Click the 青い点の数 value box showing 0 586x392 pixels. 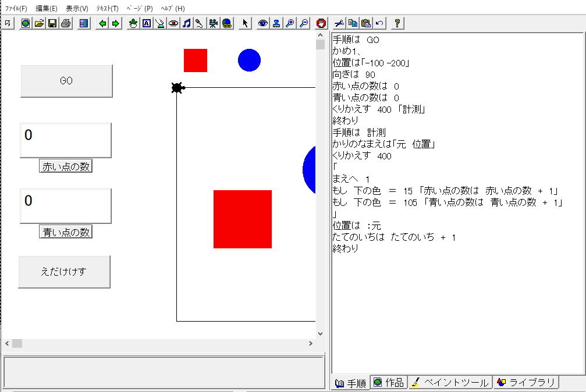pyautogui.click(x=66, y=206)
